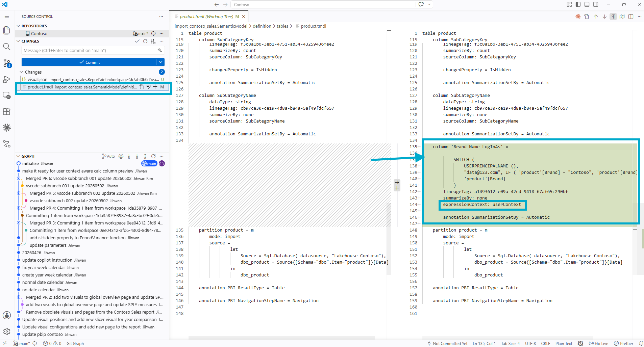Viewport: 644px width, 347px height.
Task: Click Synchronize Changes icon for Contoso repository
Action: click(153, 33)
